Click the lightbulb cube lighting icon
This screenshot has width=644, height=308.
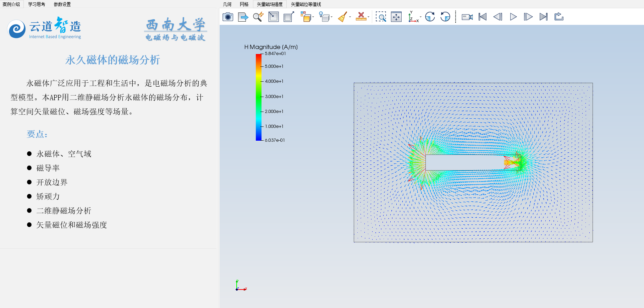[x=324, y=17]
